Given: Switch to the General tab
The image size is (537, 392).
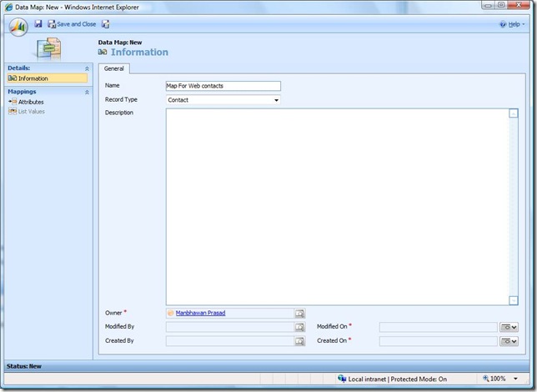Looking at the screenshot, I should [x=113, y=68].
